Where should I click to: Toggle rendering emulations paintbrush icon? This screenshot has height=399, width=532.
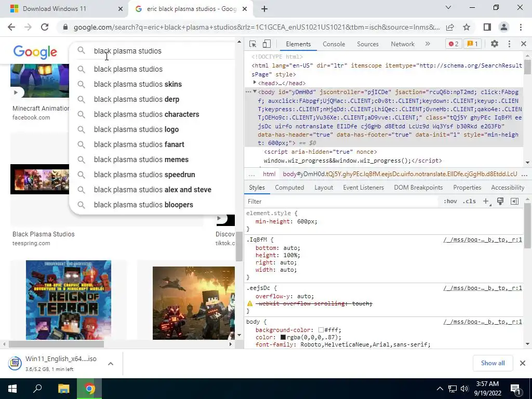pyautogui.click(x=500, y=201)
